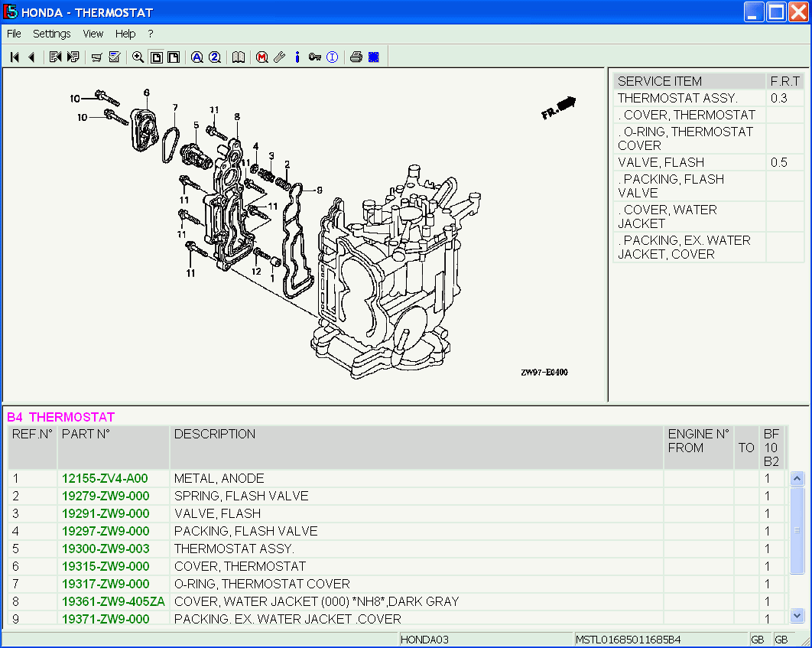The image size is (812, 648).
Task: Click MSTL01685011685B4 in the status bar
Action: tap(628, 640)
